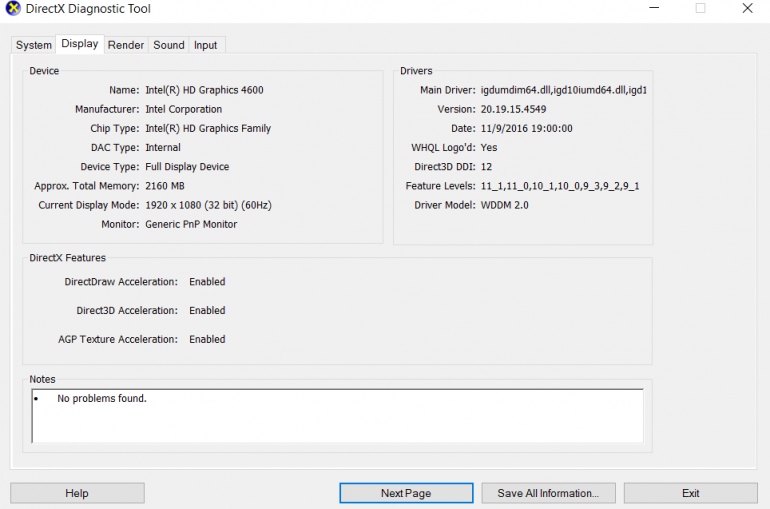Open the Sound tab

coord(168,45)
